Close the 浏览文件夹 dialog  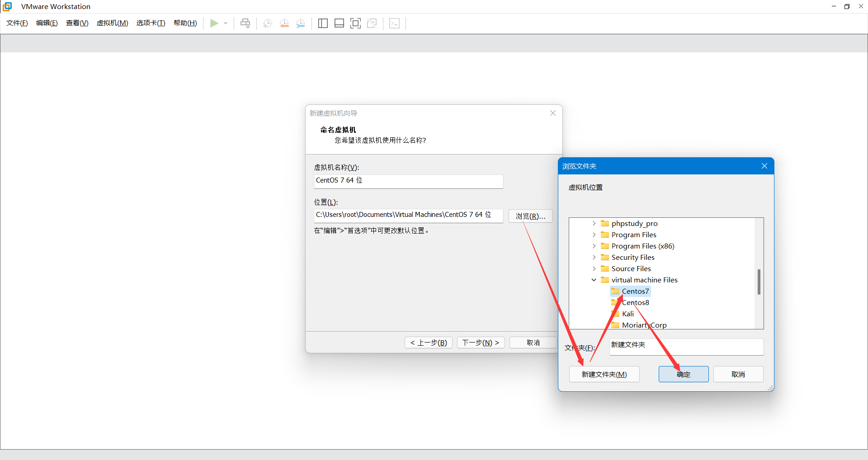(x=764, y=166)
